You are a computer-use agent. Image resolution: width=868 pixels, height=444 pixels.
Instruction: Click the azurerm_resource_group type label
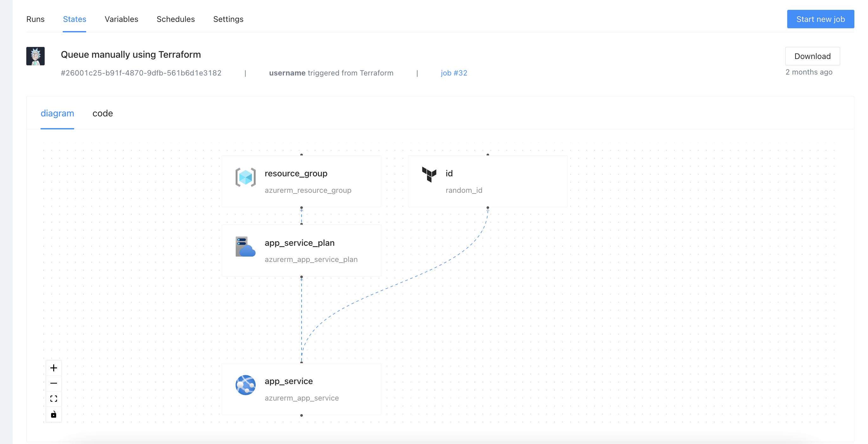pos(308,190)
